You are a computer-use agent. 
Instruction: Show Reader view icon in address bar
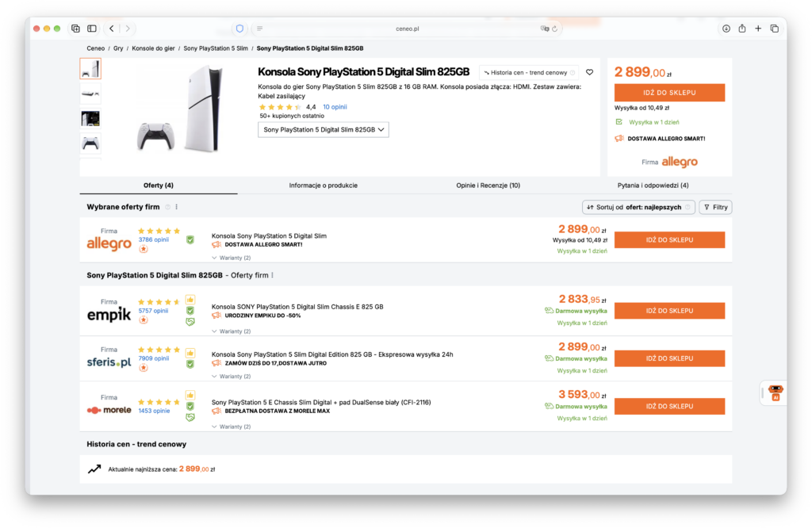point(259,29)
